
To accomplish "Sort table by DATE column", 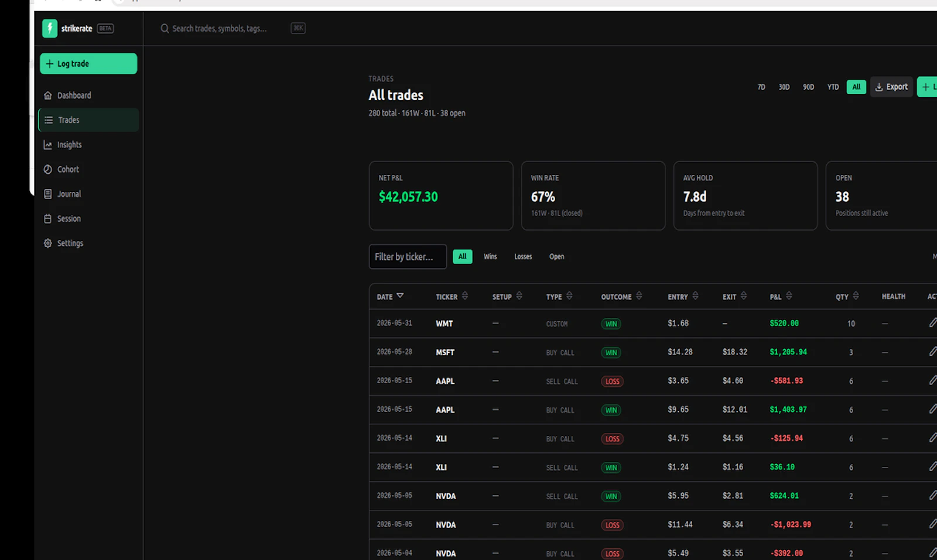I will click(x=390, y=297).
